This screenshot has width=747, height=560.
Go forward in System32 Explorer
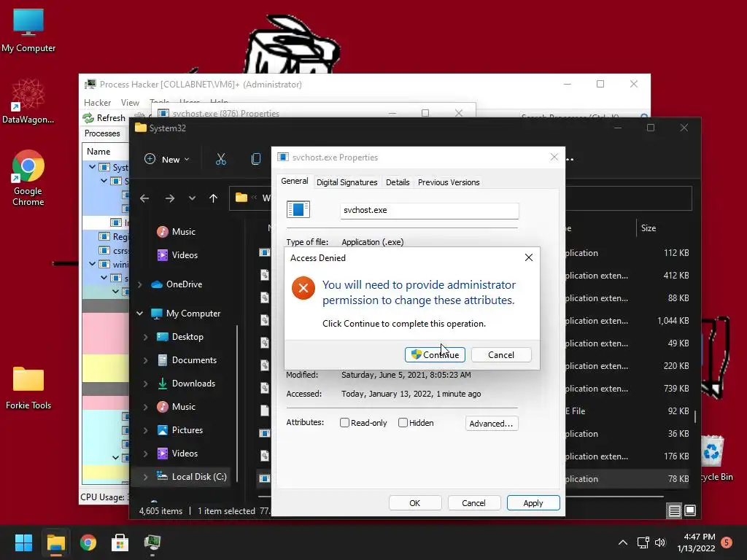tap(169, 198)
